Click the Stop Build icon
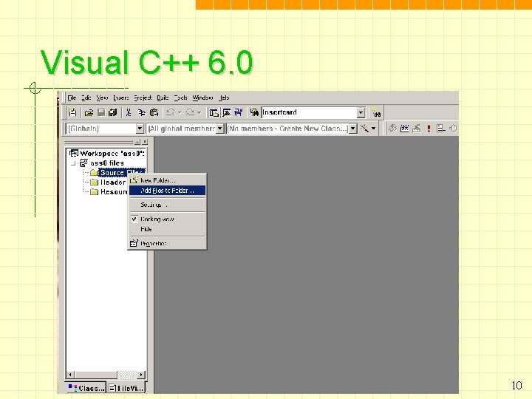 [x=417, y=129]
